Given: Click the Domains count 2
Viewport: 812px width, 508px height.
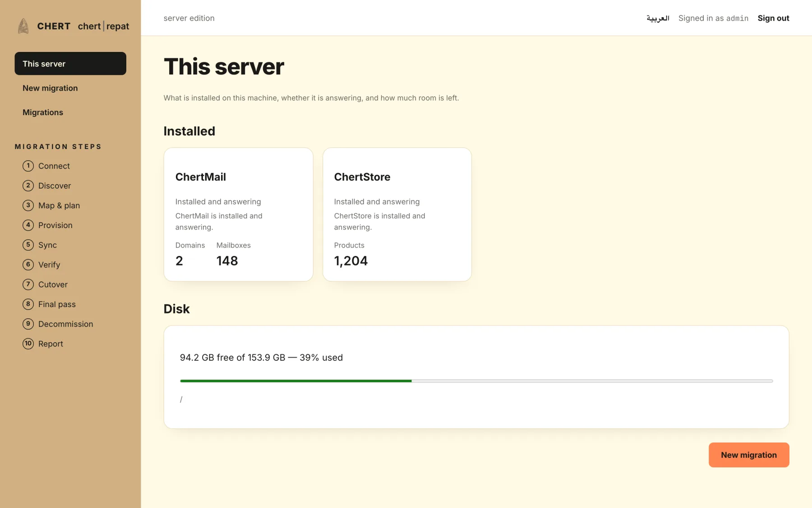Looking at the screenshot, I should pyautogui.click(x=179, y=261).
